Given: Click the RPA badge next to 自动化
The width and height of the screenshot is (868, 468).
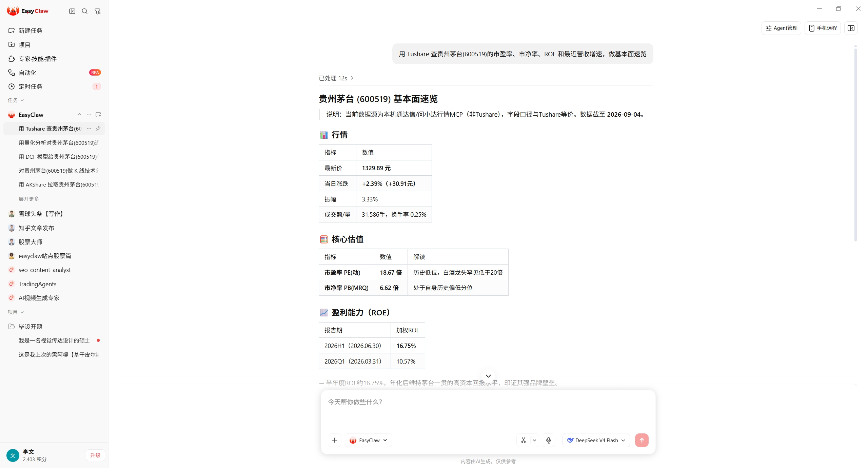Looking at the screenshot, I should [x=95, y=73].
